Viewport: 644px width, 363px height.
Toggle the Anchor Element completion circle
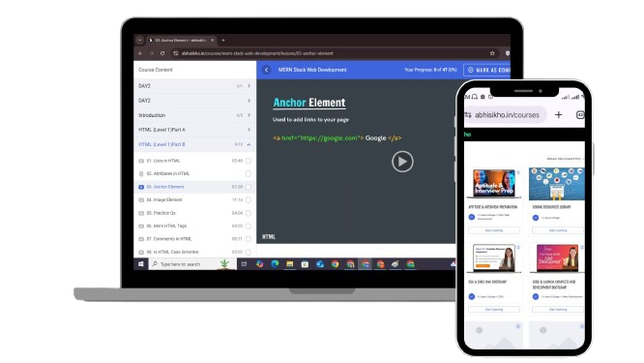(x=249, y=187)
